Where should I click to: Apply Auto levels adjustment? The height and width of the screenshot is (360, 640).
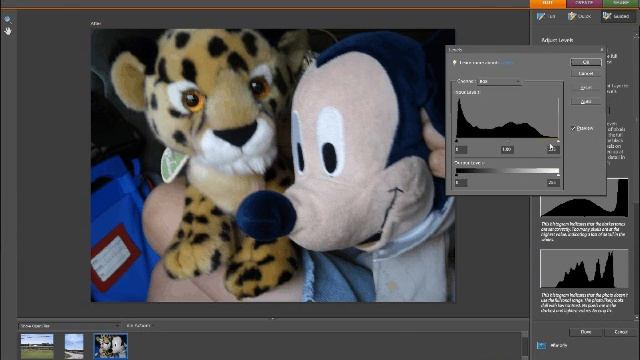pos(586,101)
